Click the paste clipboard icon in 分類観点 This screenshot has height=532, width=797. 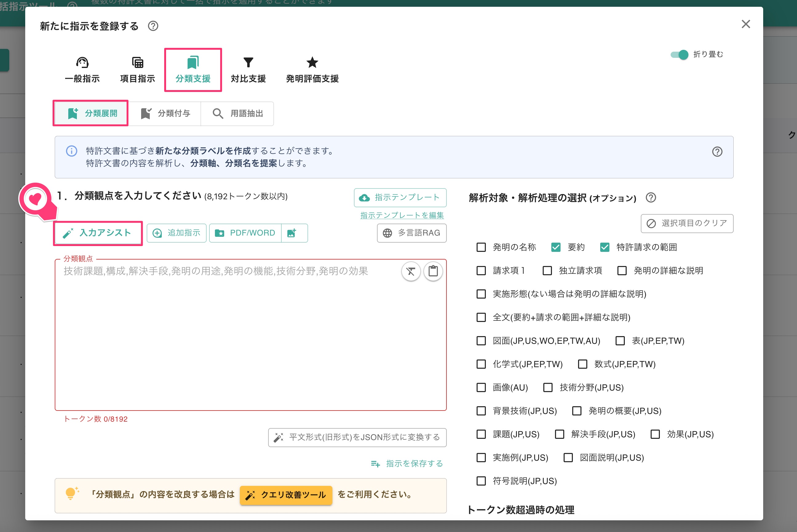click(433, 271)
